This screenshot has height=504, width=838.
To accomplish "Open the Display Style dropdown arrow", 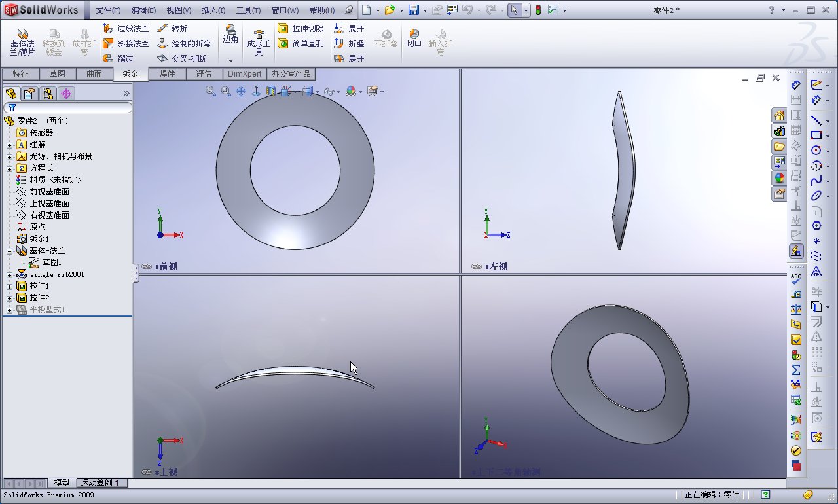I will point(317,92).
